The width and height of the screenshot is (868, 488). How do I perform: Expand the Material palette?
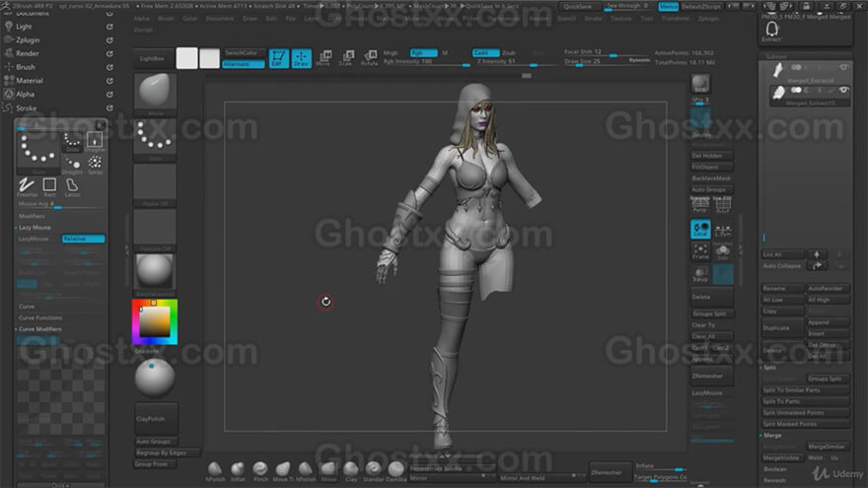tap(30, 81)
